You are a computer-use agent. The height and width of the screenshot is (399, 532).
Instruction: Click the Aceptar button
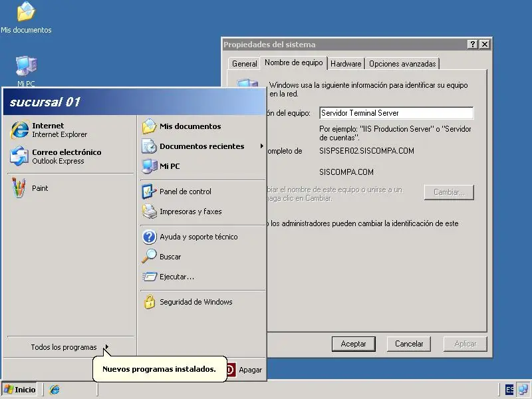pyautogui.click(x=354, y=344)
